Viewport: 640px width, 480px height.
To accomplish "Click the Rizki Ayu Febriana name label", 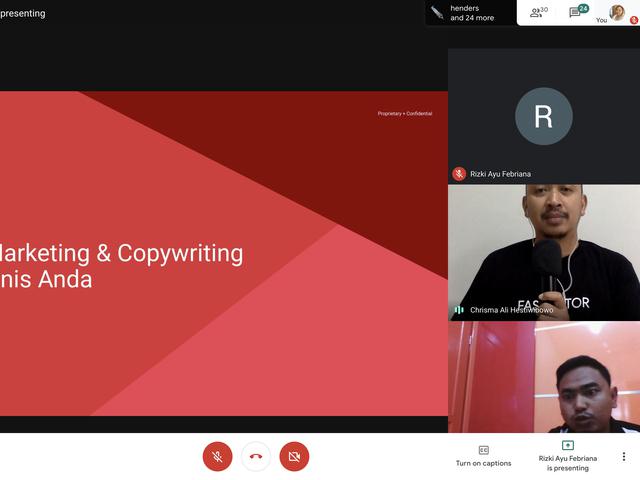I will click(x=500, y=174).
